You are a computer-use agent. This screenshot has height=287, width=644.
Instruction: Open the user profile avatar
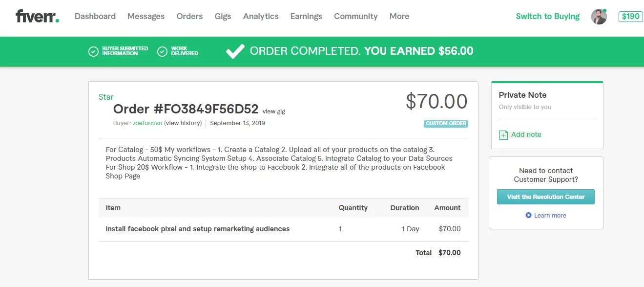pos(599,17)
